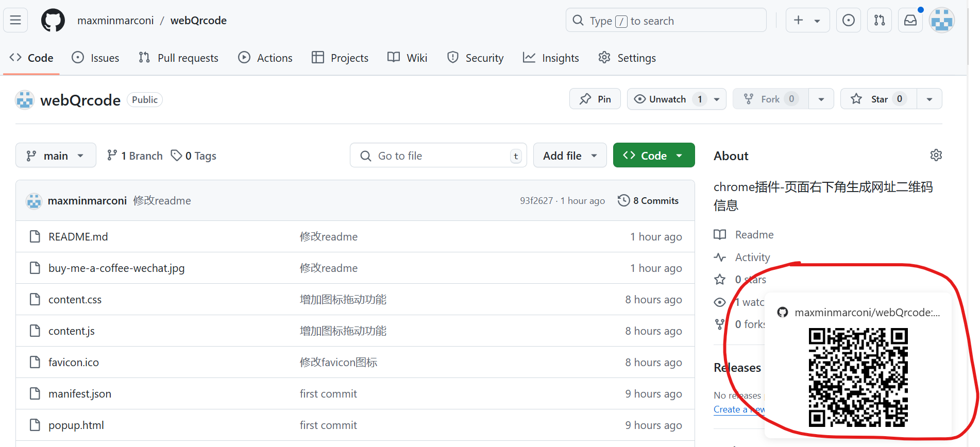
Task: Open the main branch selector dropdown
Action: click(56, 155)
